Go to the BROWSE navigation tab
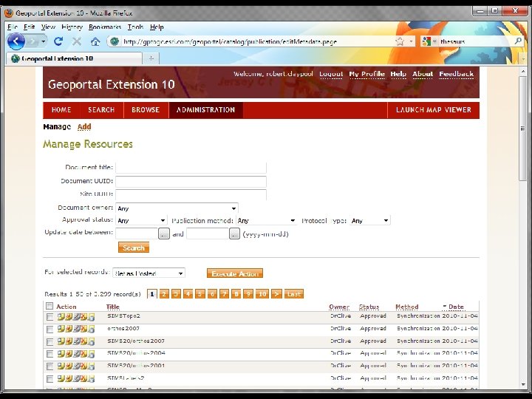532x399 pixels. [146, 110]
